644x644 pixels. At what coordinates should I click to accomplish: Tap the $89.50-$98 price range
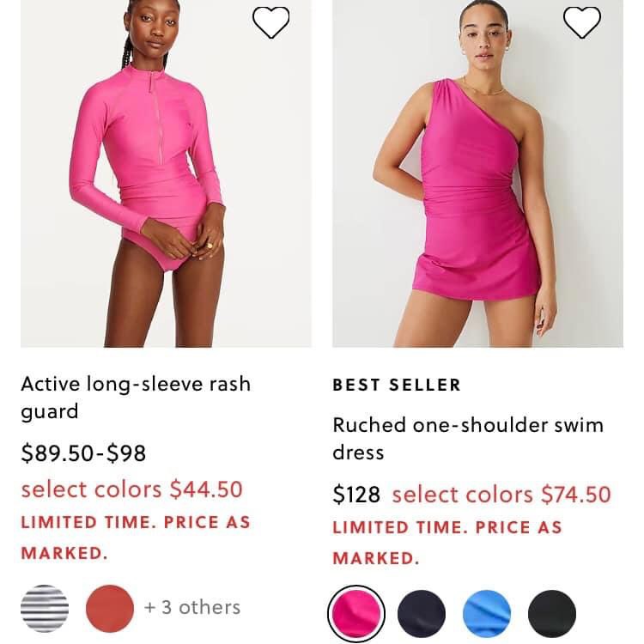point(83,453)
